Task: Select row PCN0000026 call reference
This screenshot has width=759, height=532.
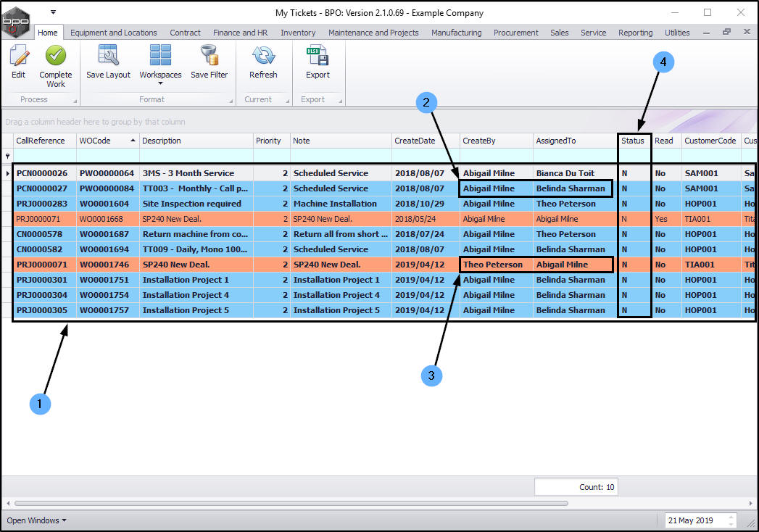Action: tap(44, 173)
